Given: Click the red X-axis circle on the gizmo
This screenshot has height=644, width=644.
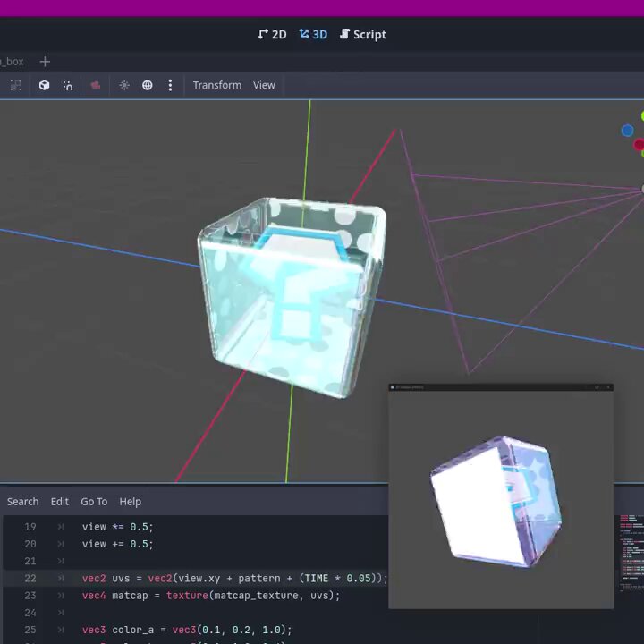Looking at the screenshot, I should 639,145.
